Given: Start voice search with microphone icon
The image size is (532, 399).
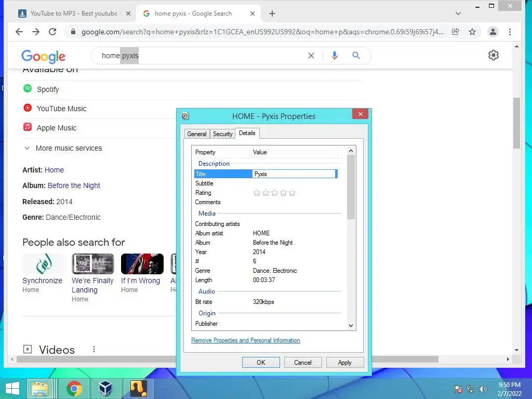Looking at the screenshot, I should pos(334,56).
